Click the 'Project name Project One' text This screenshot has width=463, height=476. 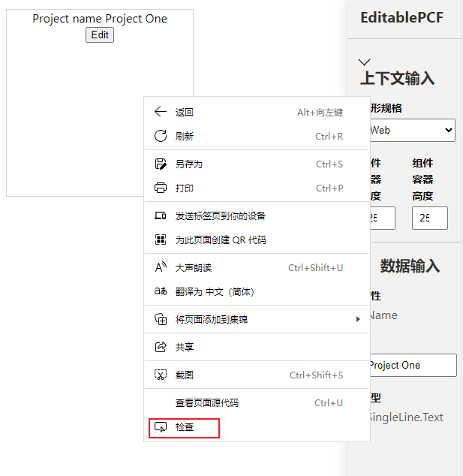[100, 19]
